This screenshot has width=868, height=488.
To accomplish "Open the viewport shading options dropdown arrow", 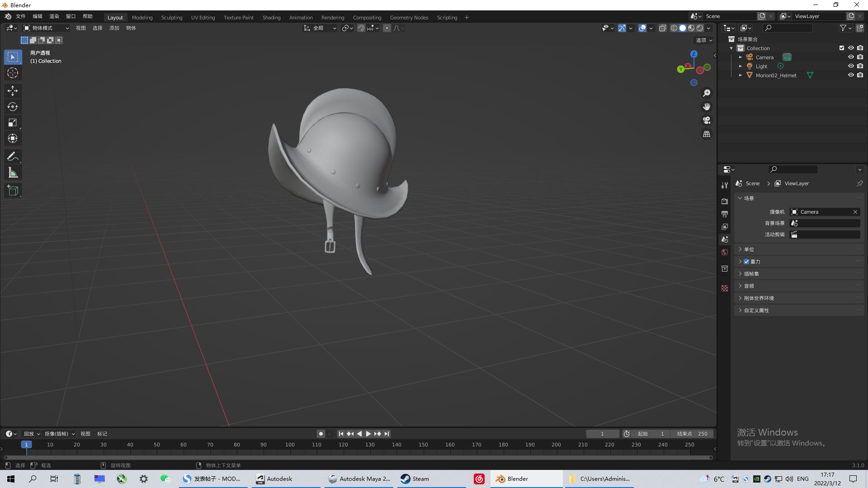I will (x=709, y=28).
